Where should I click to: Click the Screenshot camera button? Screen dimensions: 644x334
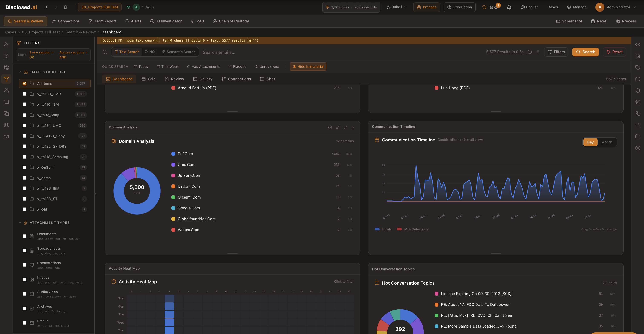click(x=569, y=21)
